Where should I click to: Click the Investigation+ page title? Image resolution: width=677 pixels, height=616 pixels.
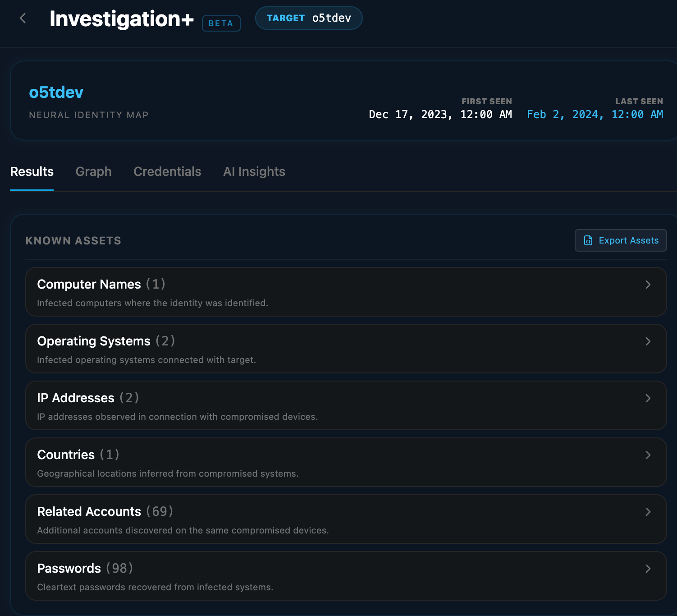(x=122, y=19)
